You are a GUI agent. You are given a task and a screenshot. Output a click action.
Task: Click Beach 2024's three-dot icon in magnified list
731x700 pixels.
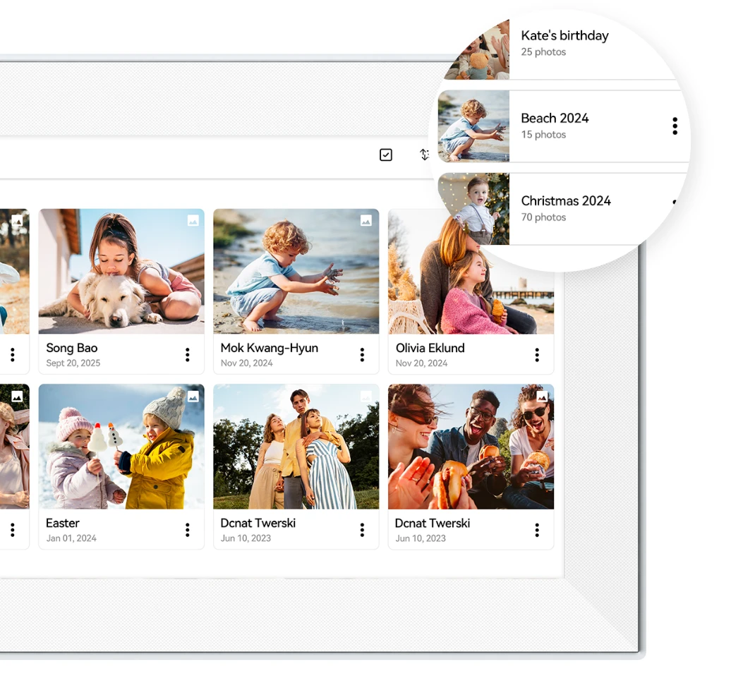(675, 126)
